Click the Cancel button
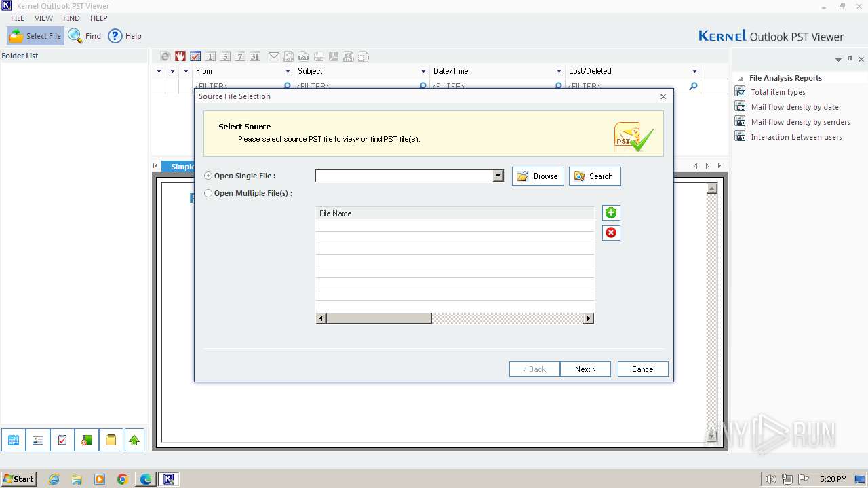The height and width of the screenshot is (488, 868). [x=643, y=369]
